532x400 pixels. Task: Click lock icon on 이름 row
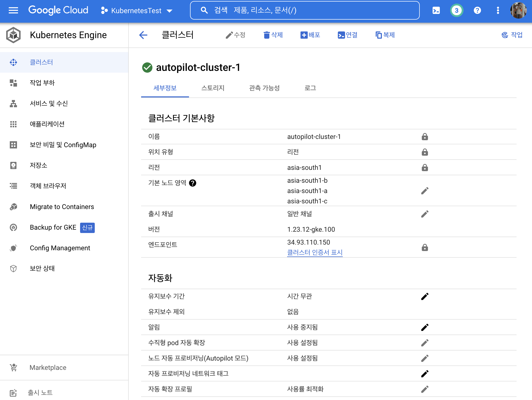point(425,137)
